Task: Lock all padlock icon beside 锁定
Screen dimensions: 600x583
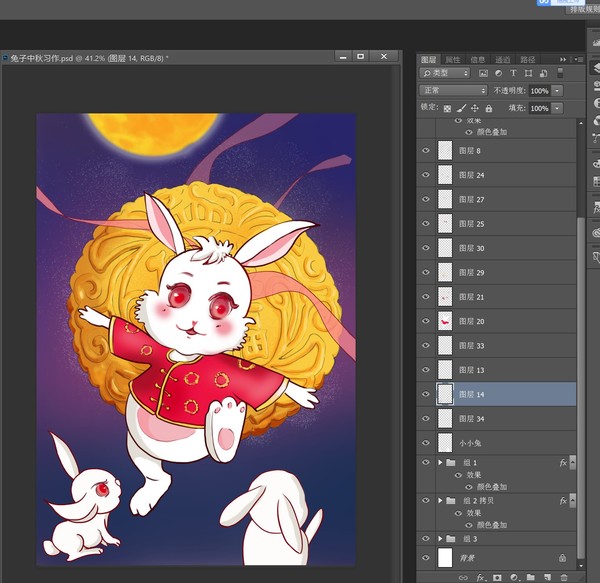Action: (489, 108)
